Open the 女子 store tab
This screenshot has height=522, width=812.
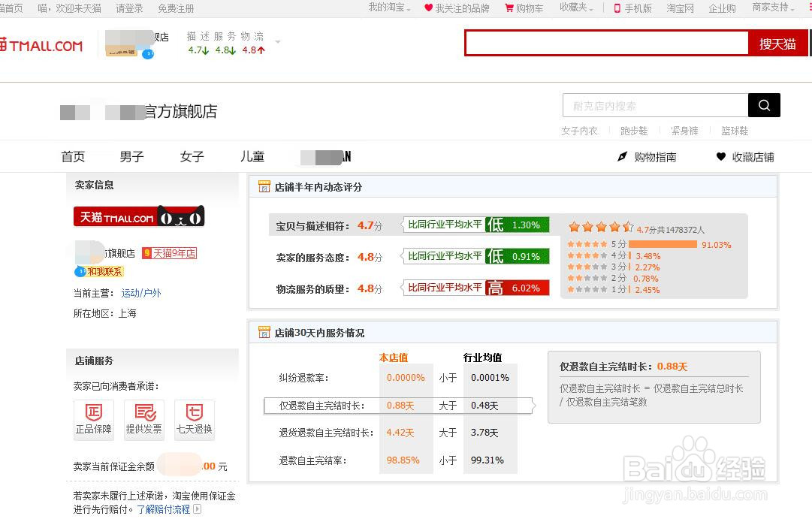(x=192, y=156)
